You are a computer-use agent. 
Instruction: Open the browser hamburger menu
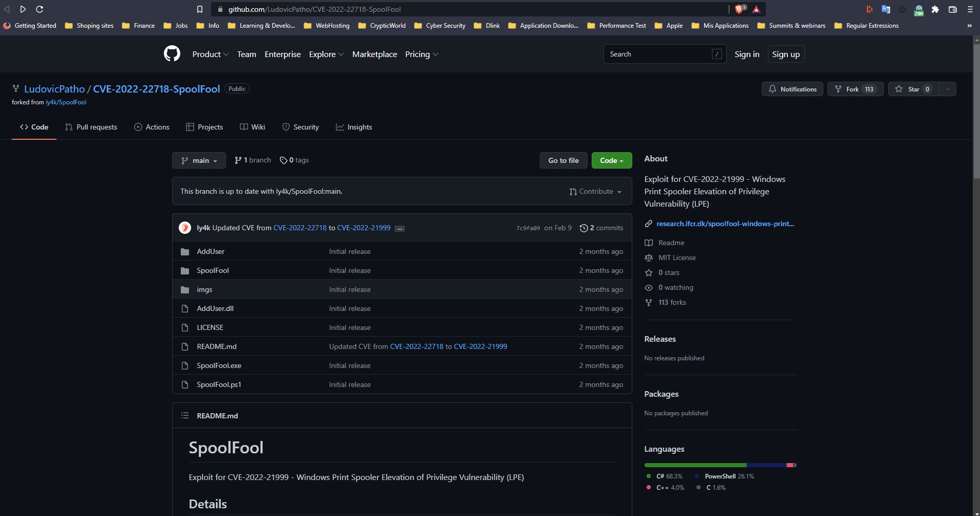tap(970, 9)
